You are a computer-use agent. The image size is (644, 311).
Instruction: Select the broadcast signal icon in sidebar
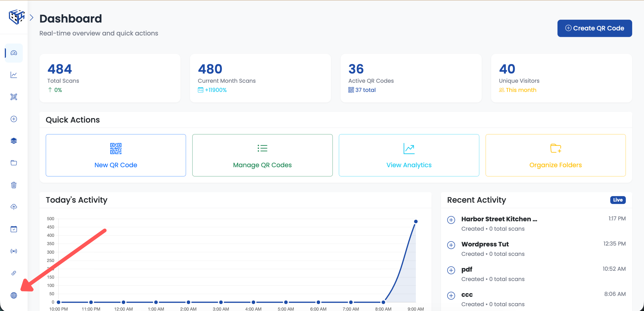click(x=14, y=251)
